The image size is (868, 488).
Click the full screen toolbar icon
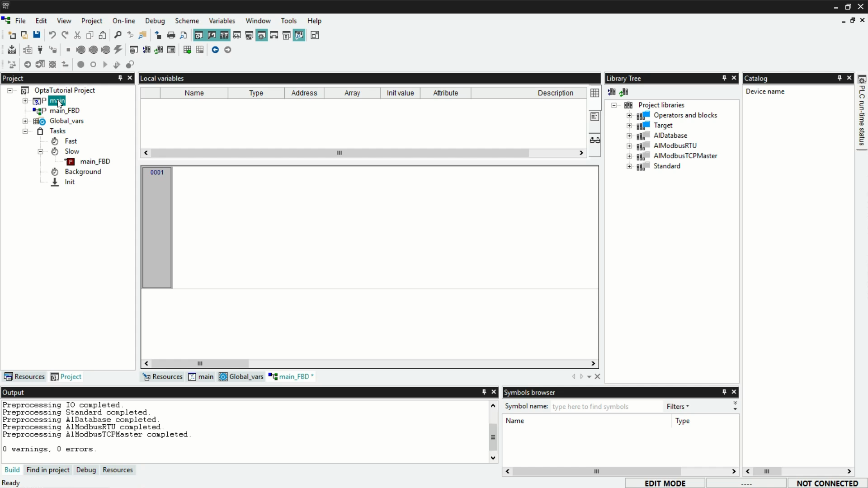(315, 35)
